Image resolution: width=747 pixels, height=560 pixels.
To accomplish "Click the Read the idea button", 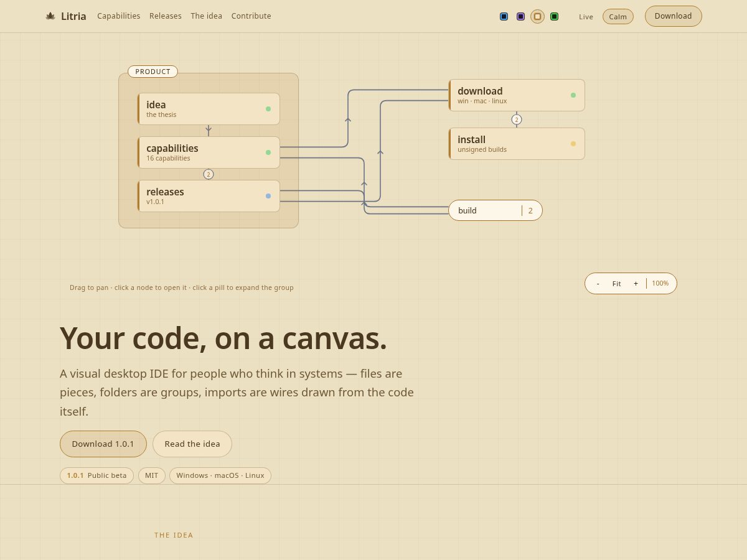I will 192,444.
